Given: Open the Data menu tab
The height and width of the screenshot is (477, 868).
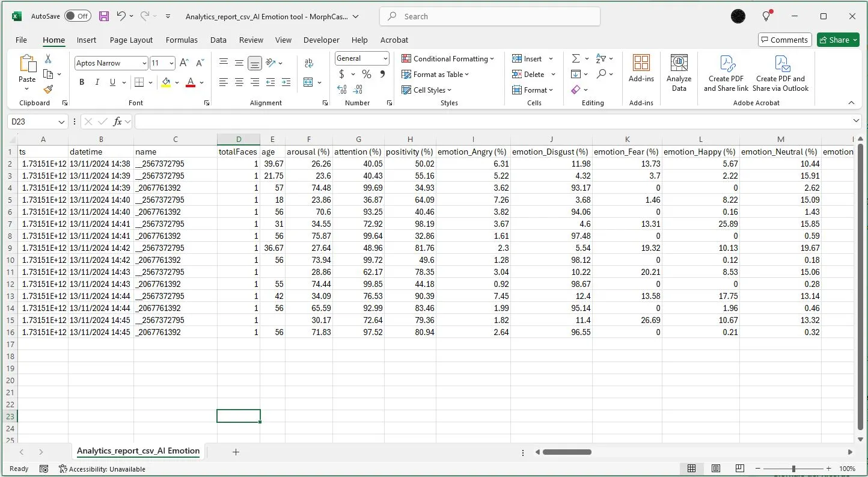Looking at the screenshot, I should (218, 40).
